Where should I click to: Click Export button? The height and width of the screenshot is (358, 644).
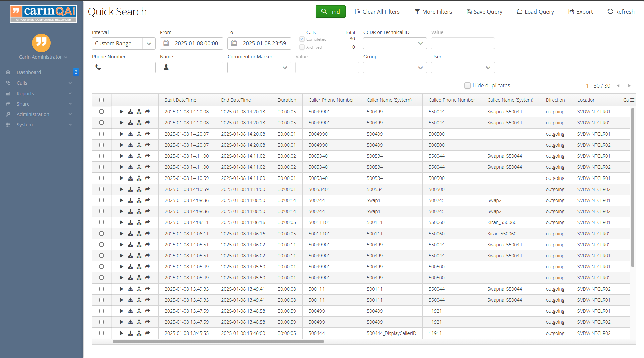point(581,12)
